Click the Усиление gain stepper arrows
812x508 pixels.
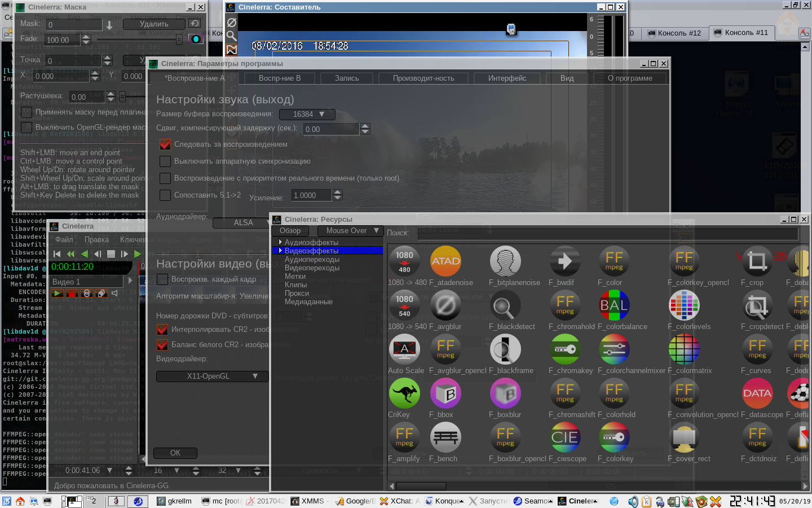[338, 195]
